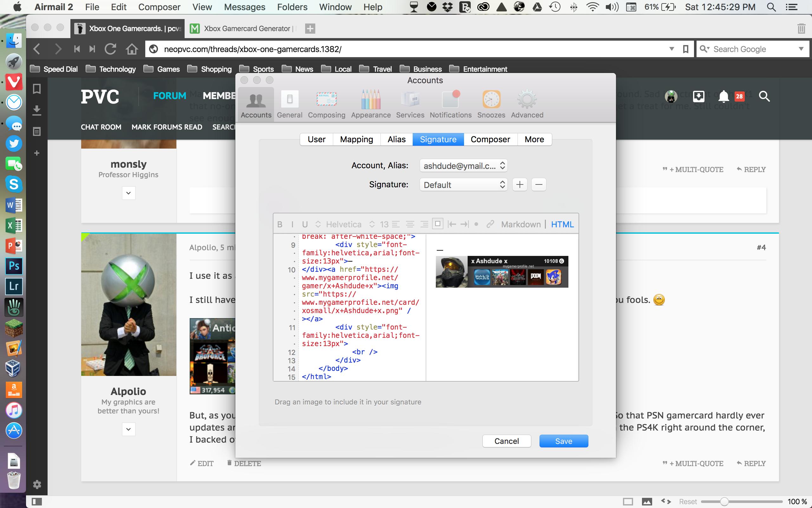Click the browser address bar URL

coord(253,49)
